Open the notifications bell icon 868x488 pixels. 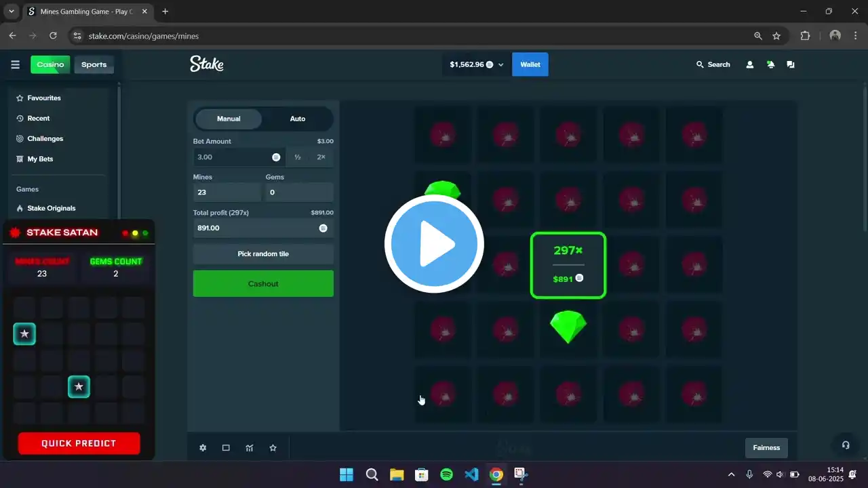pos(770,64)
